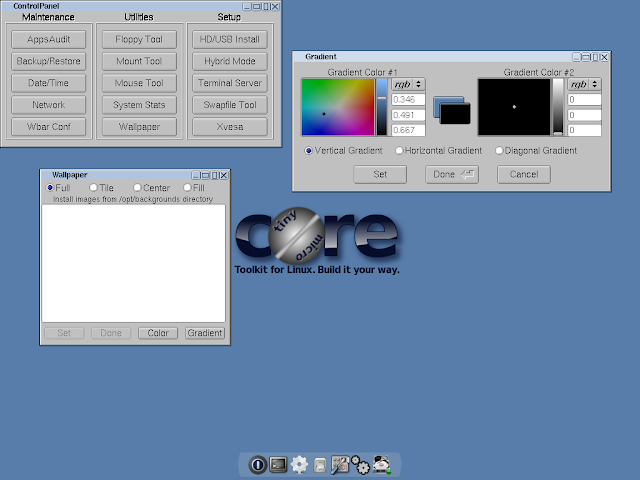Click the return arrow on the Done button
640x480 pixels.
coord(467,174)
